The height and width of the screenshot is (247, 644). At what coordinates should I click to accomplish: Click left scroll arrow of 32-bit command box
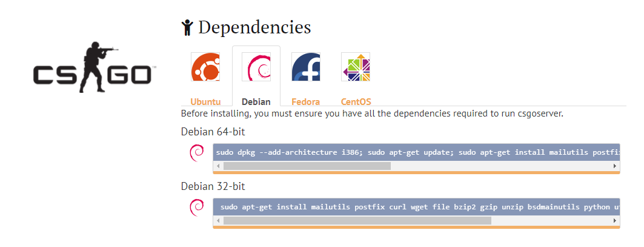218,221
